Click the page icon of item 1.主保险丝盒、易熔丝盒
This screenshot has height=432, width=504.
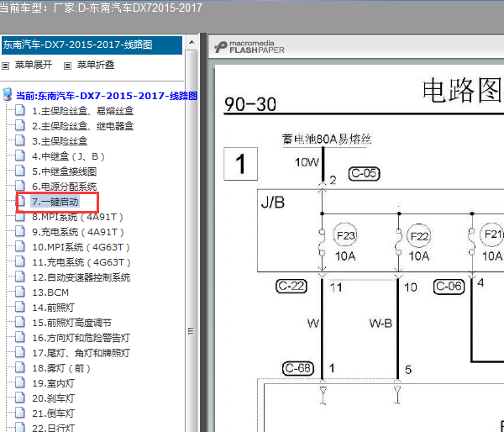click(x=20, y=110)
